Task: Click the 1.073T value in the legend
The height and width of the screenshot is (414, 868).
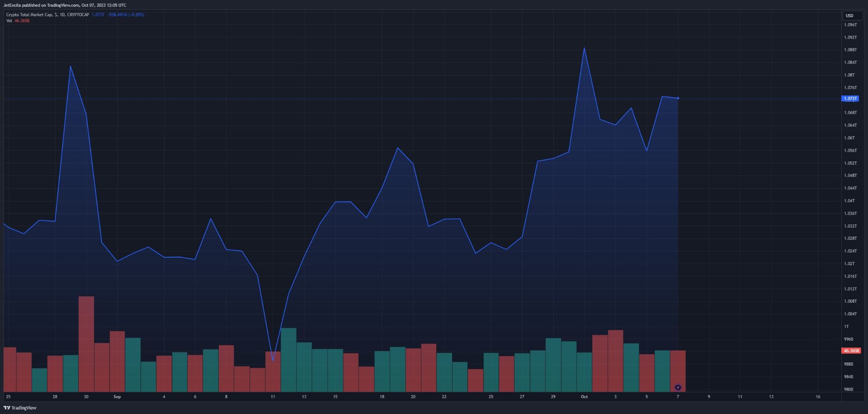Action: (98, 15)
